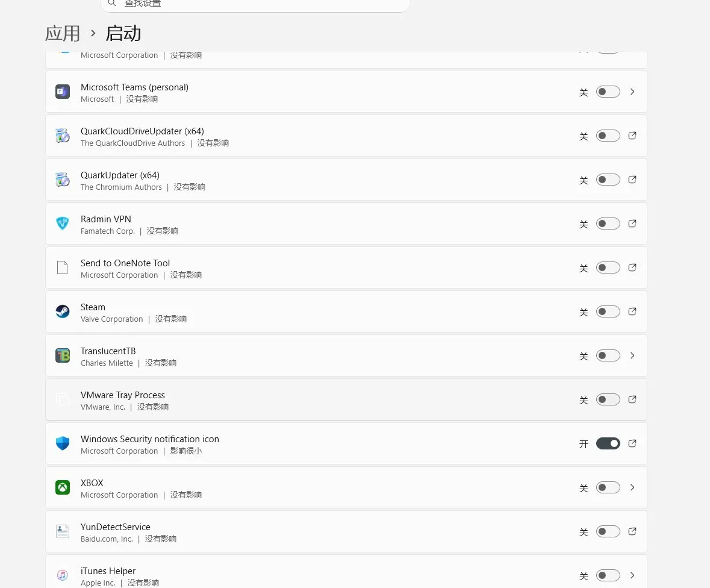Image resolution: width=710 pixels, height=588 pixels.
Task: Select the Steam app name text
Action: 93,307
